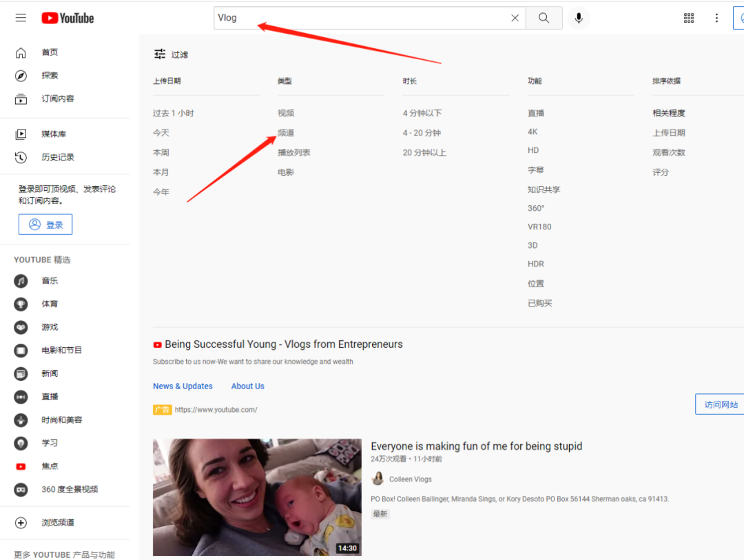Filter results by 频道 type
This screenshot has height=560, width=744.
point(286,133)
